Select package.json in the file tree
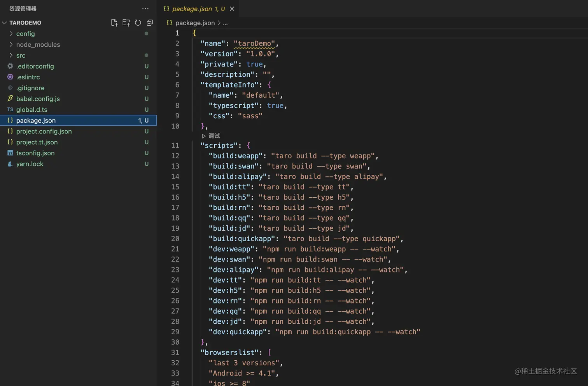Screen dimensions: 588x386 coord(78,121)
